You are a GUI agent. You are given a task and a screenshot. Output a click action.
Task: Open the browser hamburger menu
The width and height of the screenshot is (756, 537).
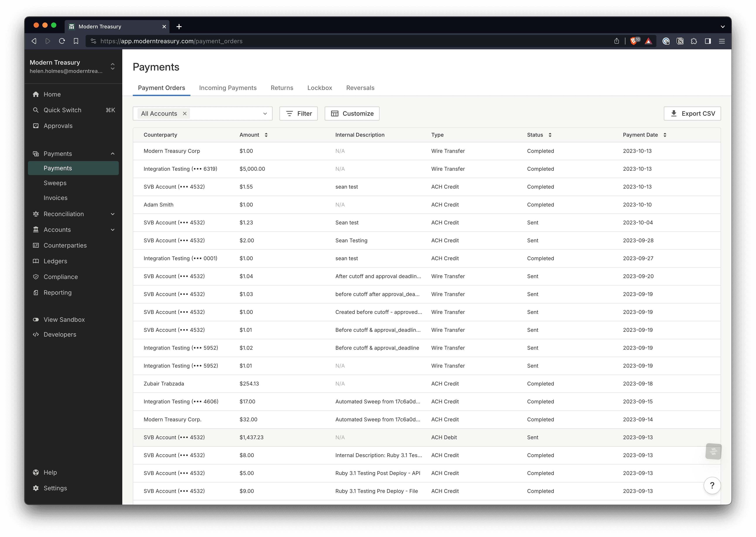click(721, 41)
